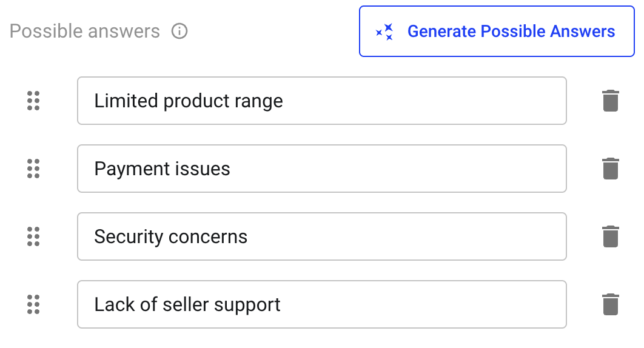Place cursor after 'issues' in second answer
The image size is (644, 348).
pyautogui.click(x=231, y=169)
